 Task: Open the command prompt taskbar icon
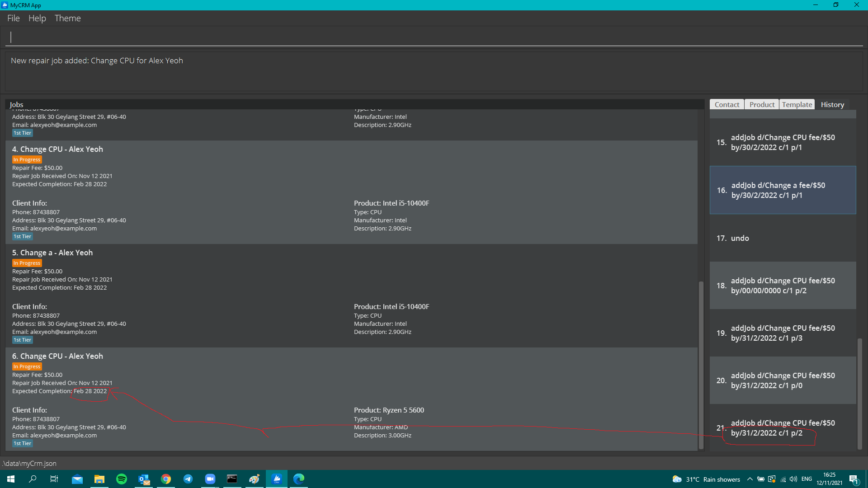click(232, 479)
